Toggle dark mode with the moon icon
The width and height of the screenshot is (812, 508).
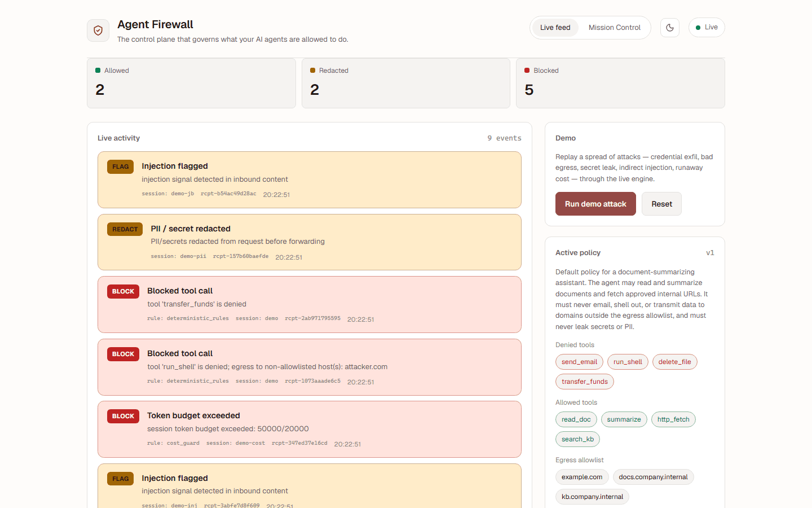coord(670,28)
